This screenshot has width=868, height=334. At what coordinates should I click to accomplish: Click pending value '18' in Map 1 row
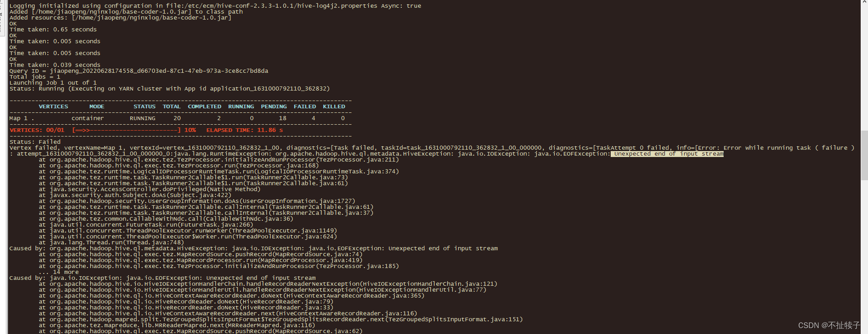tap(283, 118)
